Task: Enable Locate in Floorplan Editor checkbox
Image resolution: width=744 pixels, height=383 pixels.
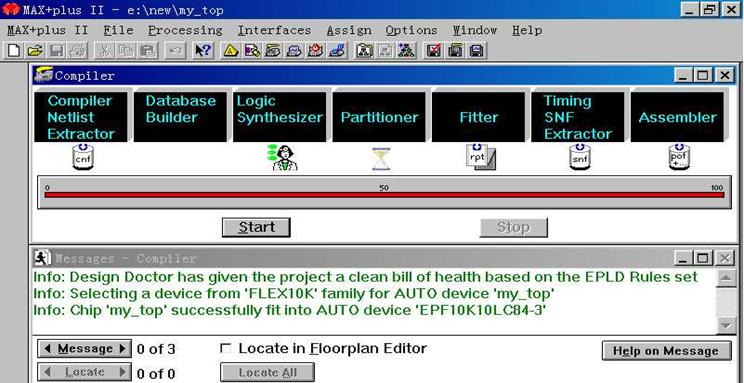Action: (226, 349)
